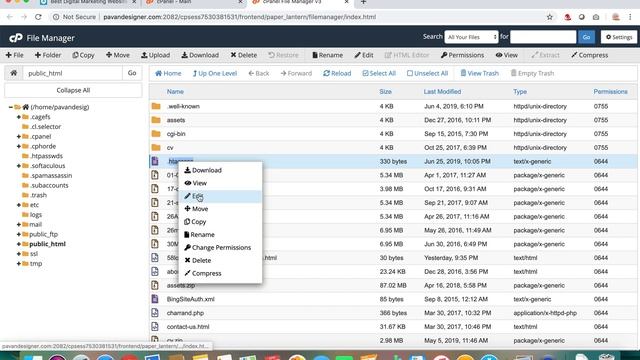Screen dimensions: 640x360
Task: Select .trash folder in tree
Action: click(38, 195)
